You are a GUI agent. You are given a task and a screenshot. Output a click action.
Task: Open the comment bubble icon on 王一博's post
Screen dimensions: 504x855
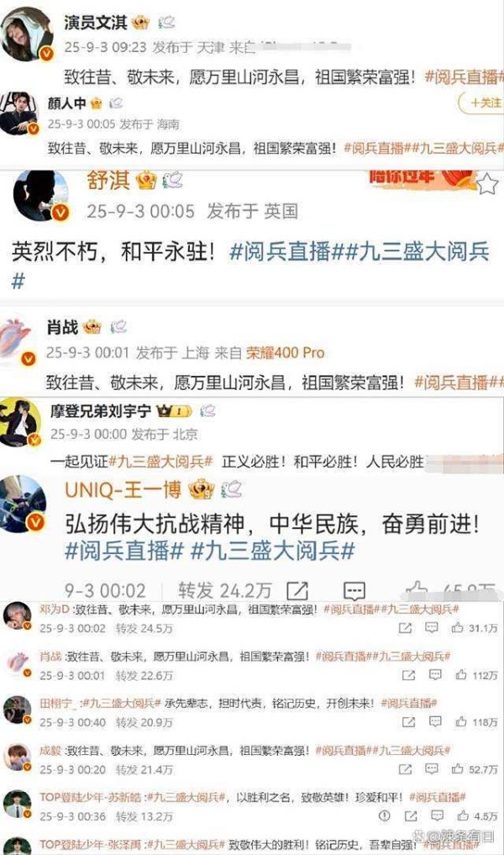tap(354, 590)
